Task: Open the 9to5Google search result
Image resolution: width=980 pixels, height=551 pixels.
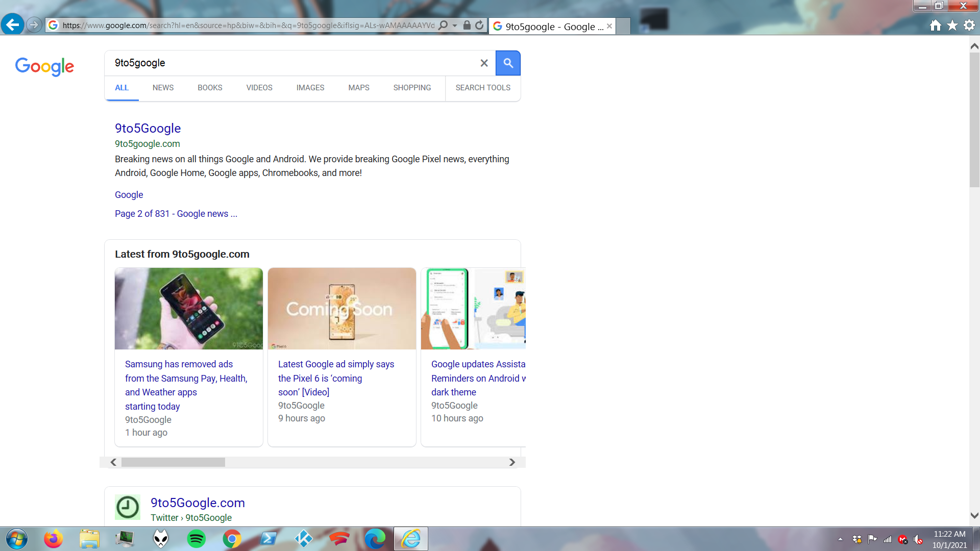Action: [x=148, y=128]
